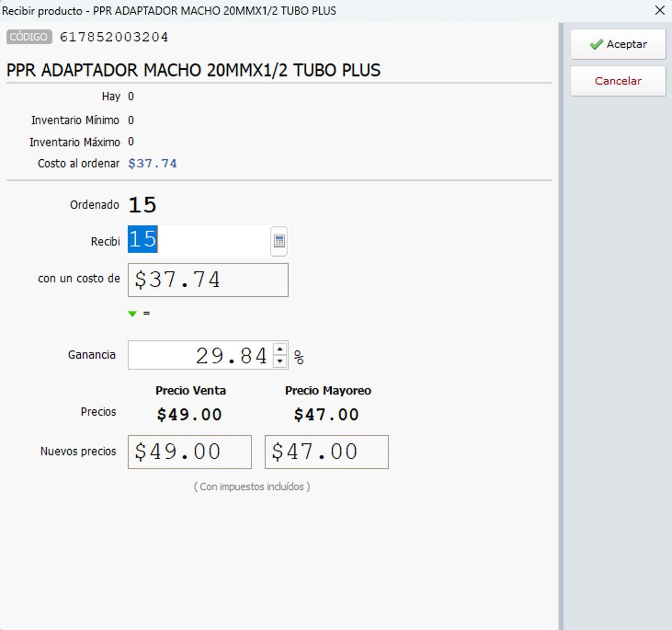Close the Recibir producto window
672x630 pixels.
point(660,10)
